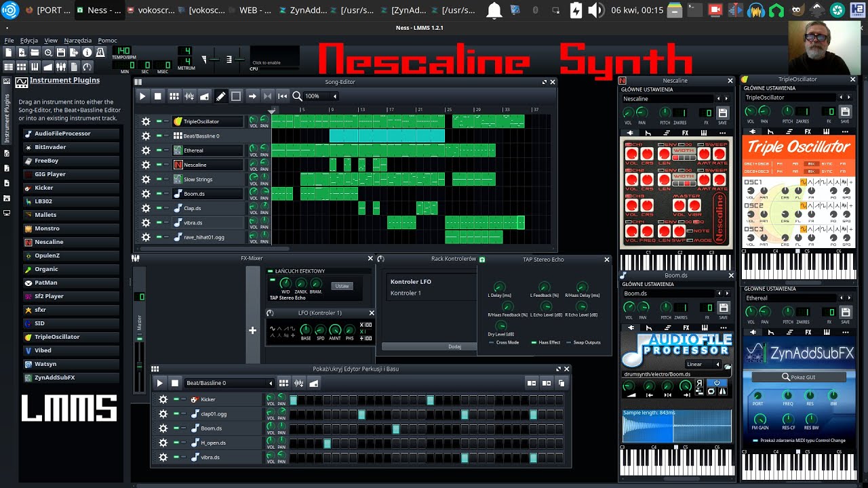
Task: Open the Linear interpolation dropdown in AudioFileProcessor
Action: pos(703,364)
